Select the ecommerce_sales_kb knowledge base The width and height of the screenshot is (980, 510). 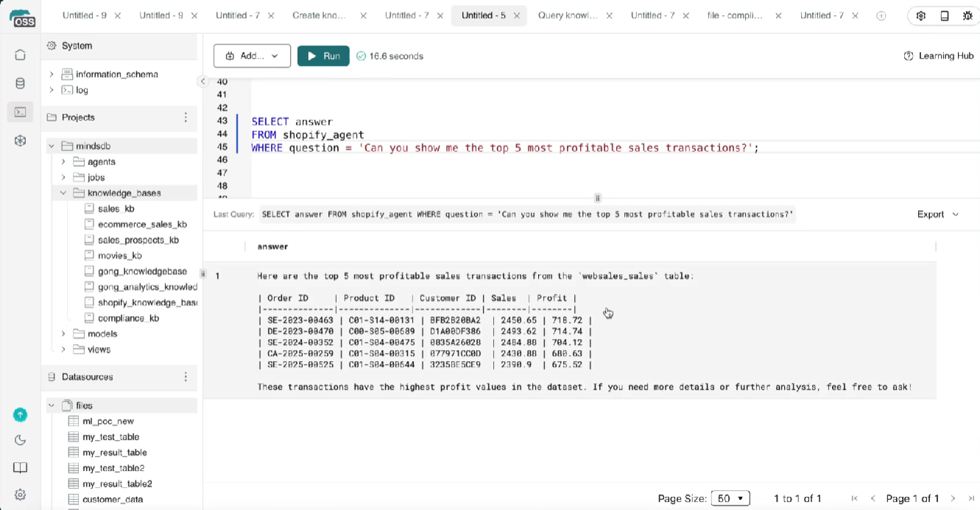[142, 224]
